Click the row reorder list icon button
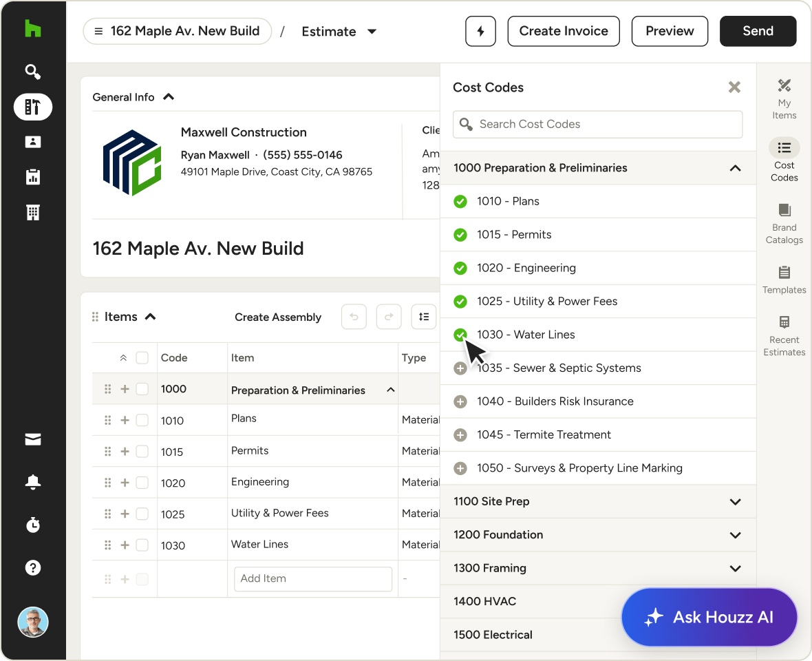The width and height of the screenshot is (812, 661). (424, 317)
